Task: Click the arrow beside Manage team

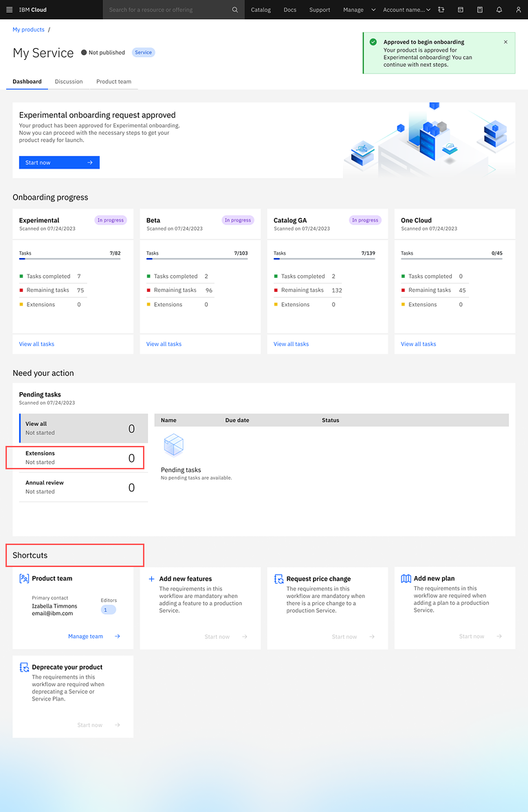Action: tap(118, 637)
